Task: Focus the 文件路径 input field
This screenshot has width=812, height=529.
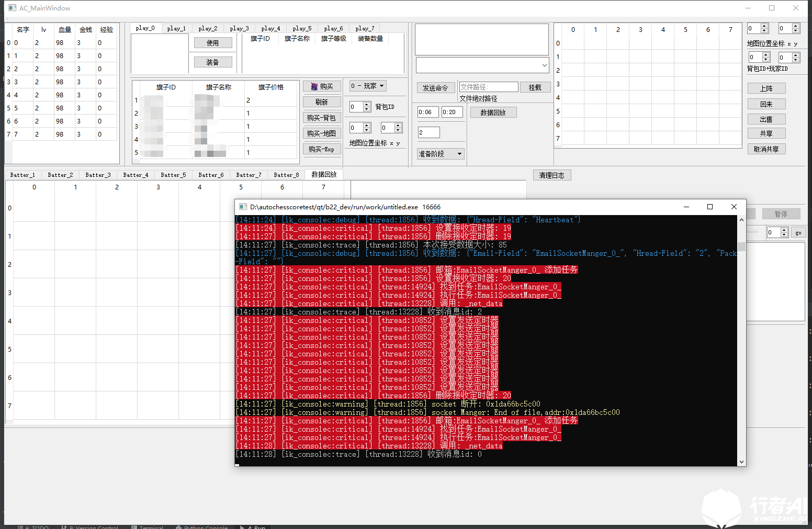Action: (x=489, y=87)
